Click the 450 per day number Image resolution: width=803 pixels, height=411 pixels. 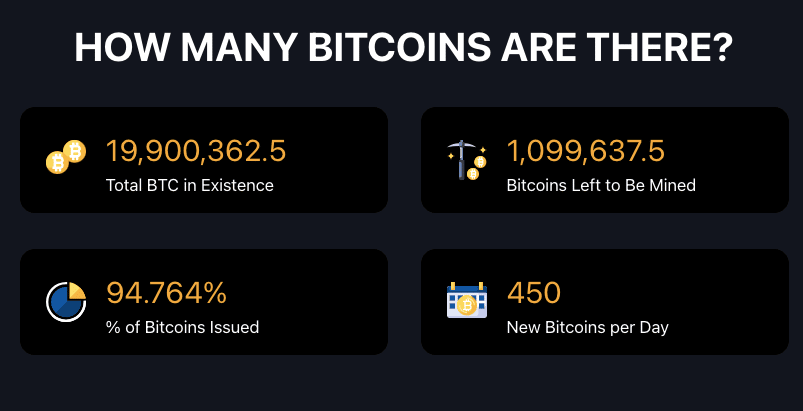pos(534,293)
